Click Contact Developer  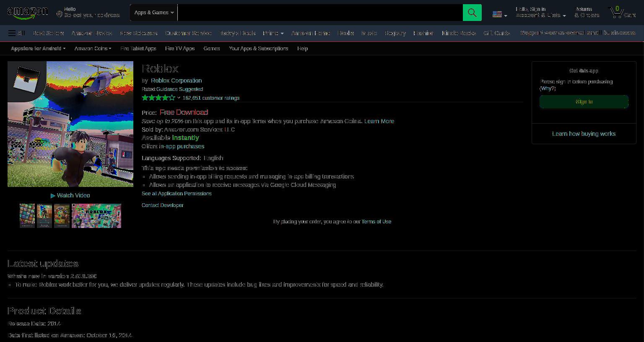point(163,205)
